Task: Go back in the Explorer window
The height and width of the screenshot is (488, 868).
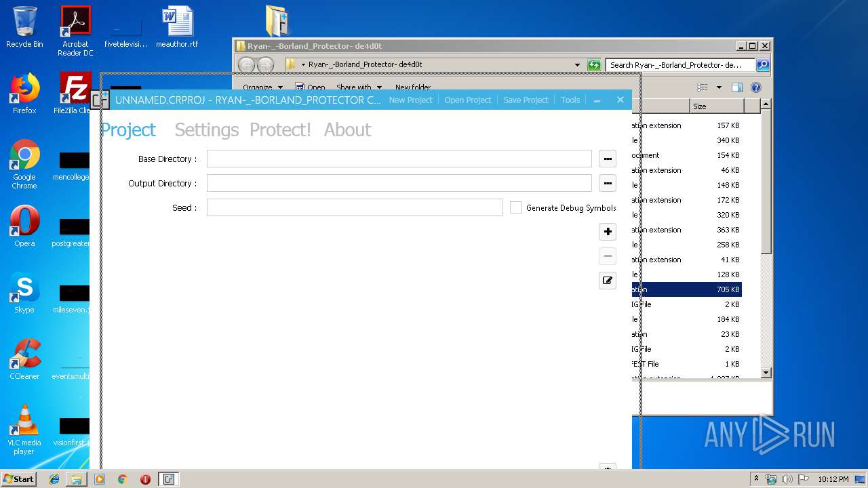Action: coord(246,65)
